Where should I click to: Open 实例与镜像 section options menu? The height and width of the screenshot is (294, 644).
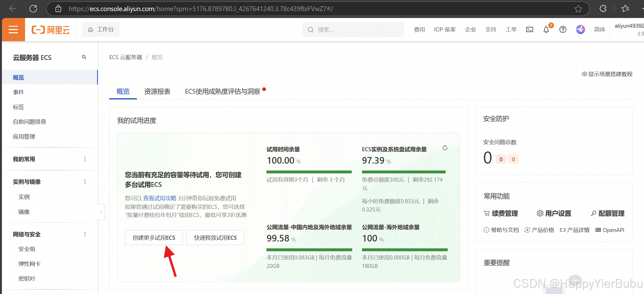85,182
